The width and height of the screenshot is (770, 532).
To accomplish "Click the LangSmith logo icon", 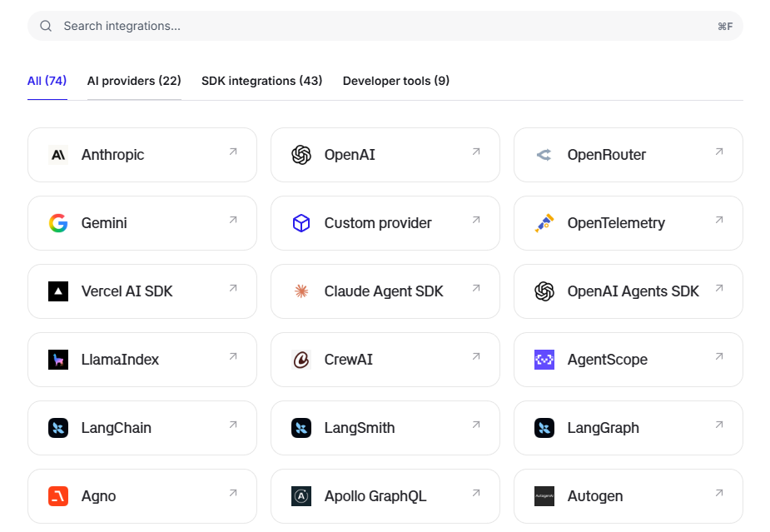I will click(301, 428).
